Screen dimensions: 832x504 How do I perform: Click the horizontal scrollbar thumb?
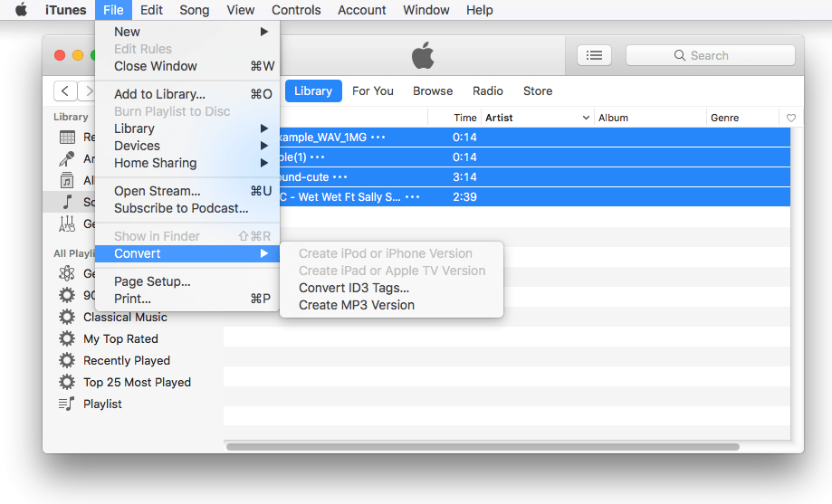click(x=483, y=447)
